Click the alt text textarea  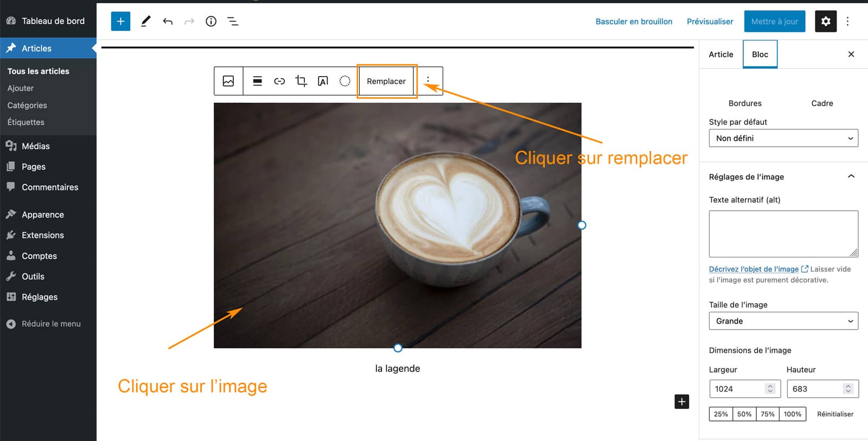tap(783, 234)
